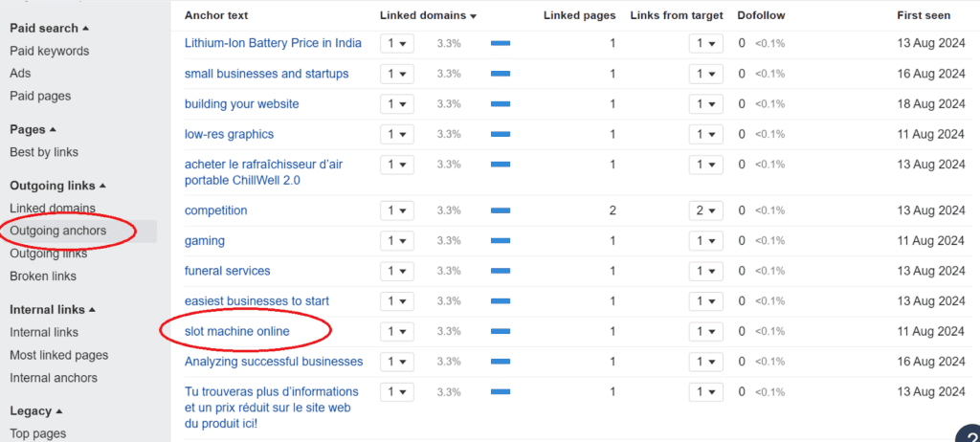The height and width of the screenshot is (442, 980).
Task: Open Lithium-Ion Battery Price in India anchor
Action: click(273, 43)
